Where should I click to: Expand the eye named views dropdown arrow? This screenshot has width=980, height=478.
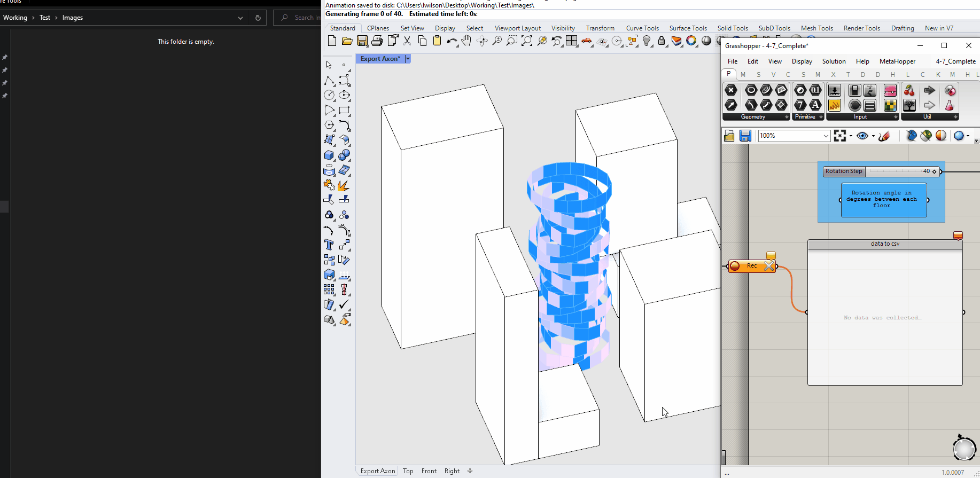click(x=873, y=136)
